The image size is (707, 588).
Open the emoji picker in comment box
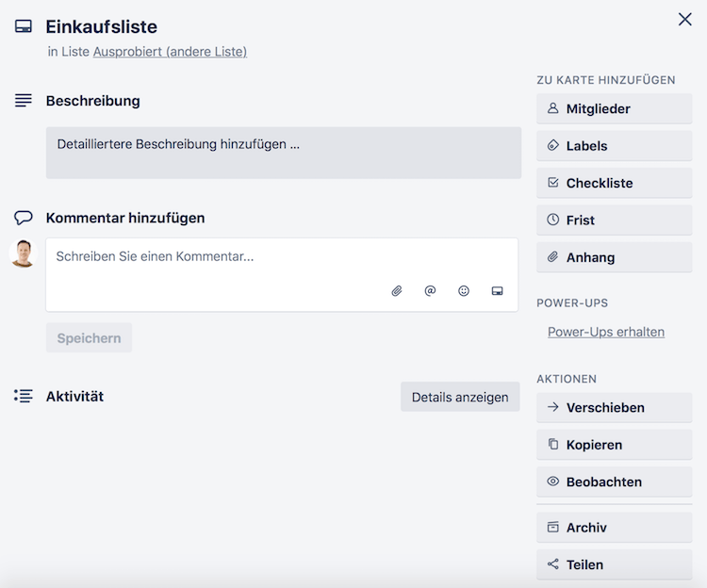464,291
